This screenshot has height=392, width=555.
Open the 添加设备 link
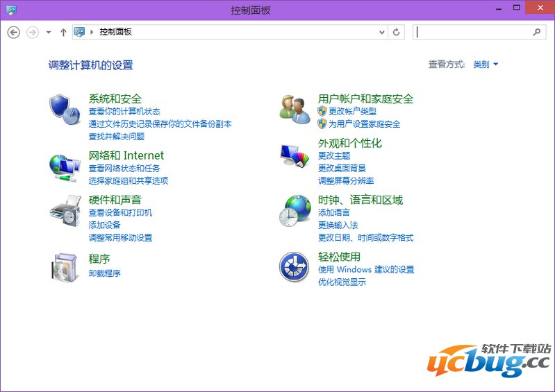[104, 225]
